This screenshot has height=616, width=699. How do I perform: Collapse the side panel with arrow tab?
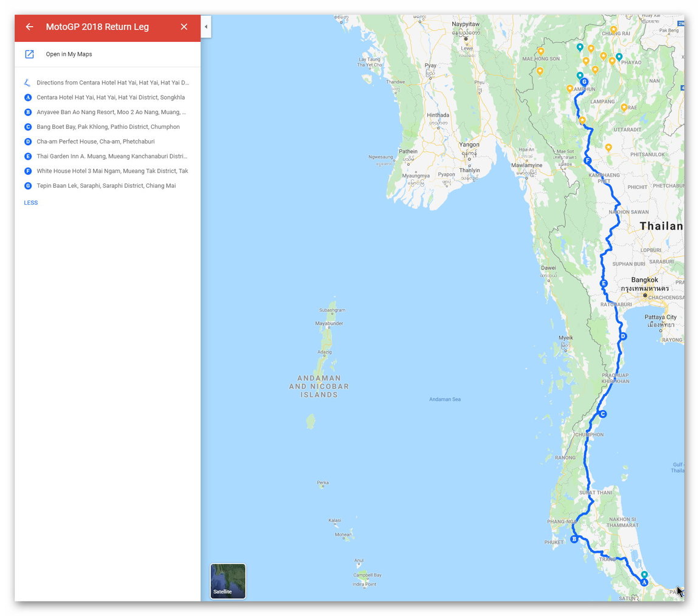click(x=206, y=27)
